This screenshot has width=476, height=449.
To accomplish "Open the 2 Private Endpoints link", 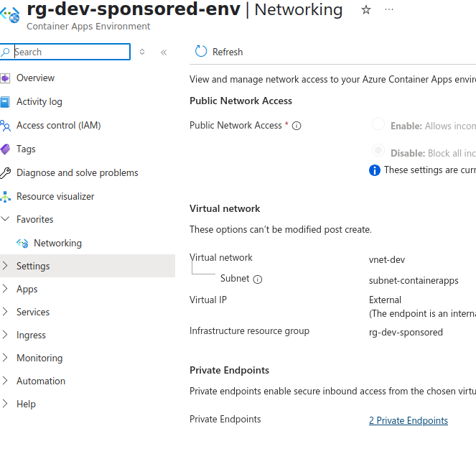I will (x=409, y=420).
